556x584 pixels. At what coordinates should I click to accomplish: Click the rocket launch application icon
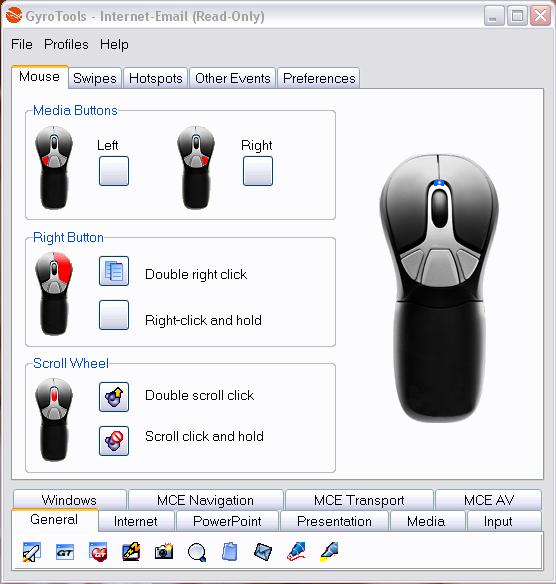[x=32, y=552]
